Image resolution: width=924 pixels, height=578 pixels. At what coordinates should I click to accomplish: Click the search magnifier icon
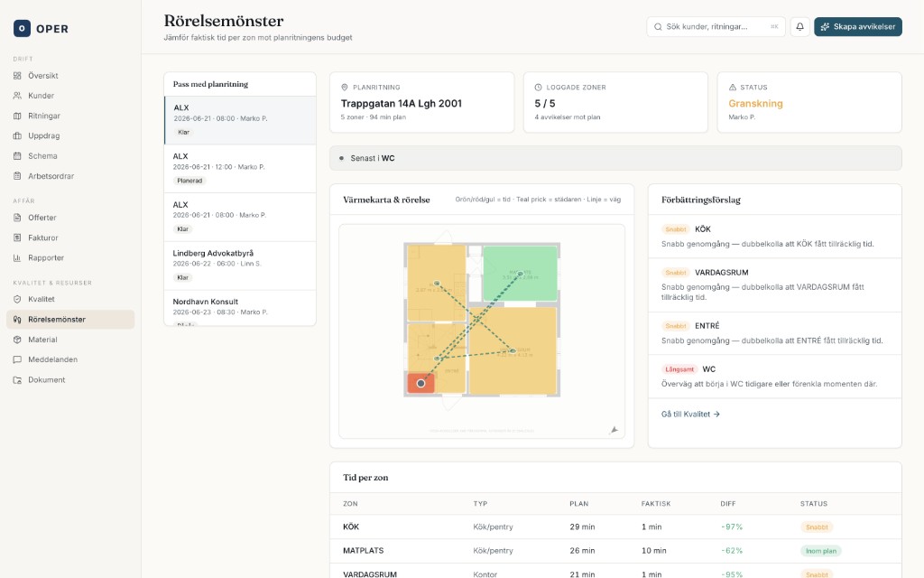tap(658, 26)
